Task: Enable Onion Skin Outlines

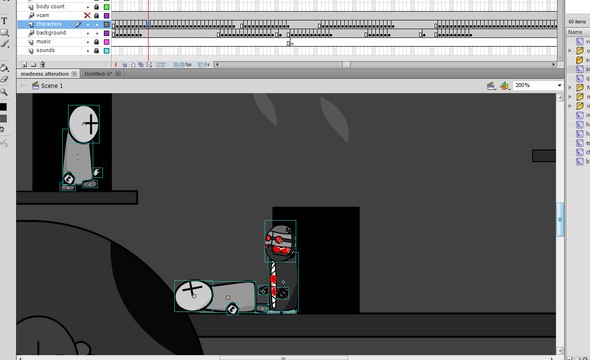Action: [132, 65]
